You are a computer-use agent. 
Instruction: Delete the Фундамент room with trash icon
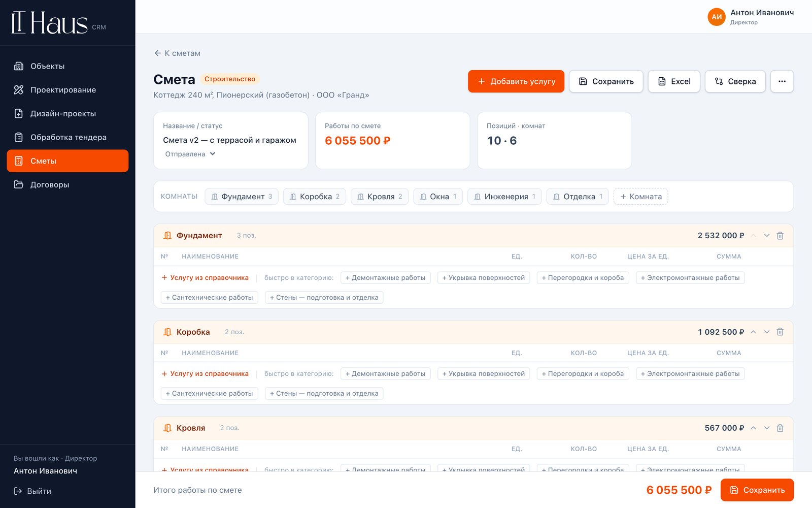(x=780, y=236)
